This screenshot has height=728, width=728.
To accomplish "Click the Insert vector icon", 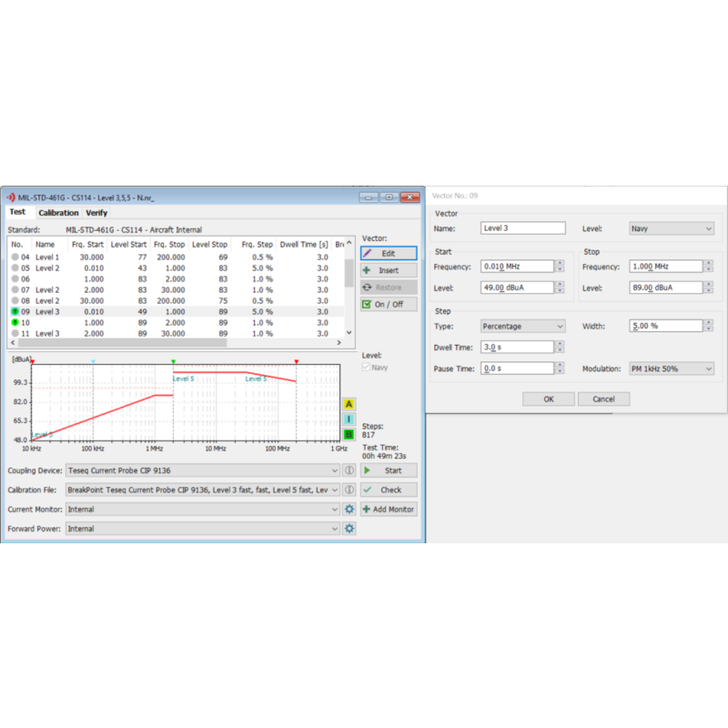I will 365,269.
